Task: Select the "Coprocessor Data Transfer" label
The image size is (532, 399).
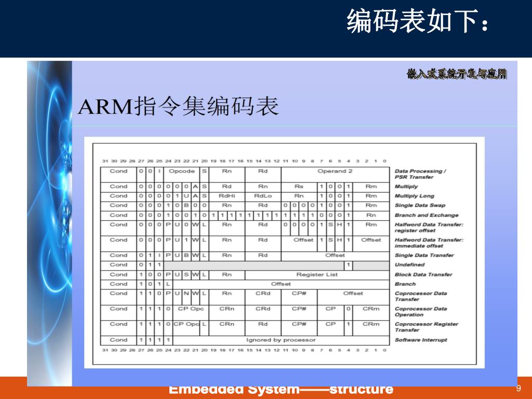Action: [x=421, y=296]
